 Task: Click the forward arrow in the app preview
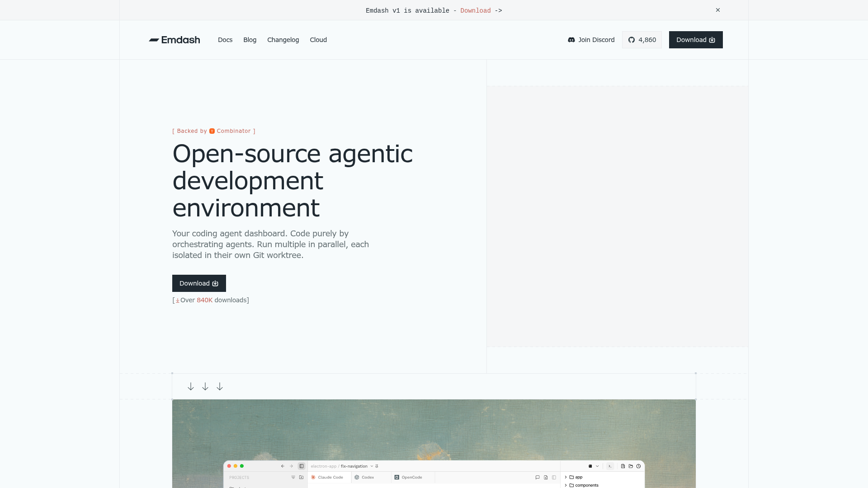click(292, 466)
